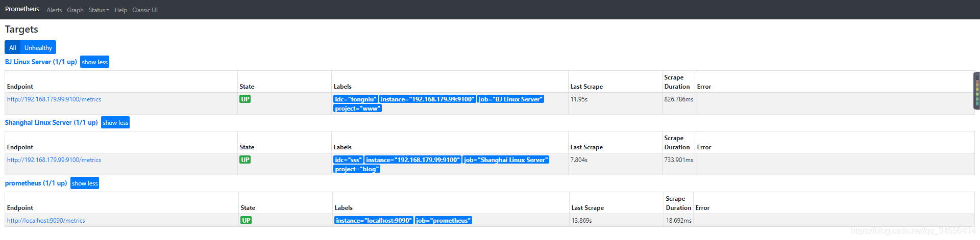The image size is (980, 240).
Task: Switch to Classic UI
Action: 145,10
